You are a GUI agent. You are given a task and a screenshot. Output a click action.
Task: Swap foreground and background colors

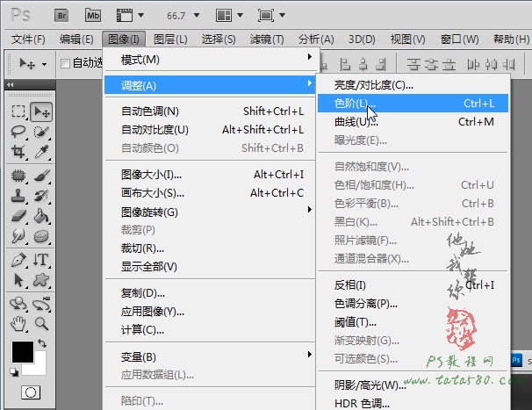pos(42,343)
